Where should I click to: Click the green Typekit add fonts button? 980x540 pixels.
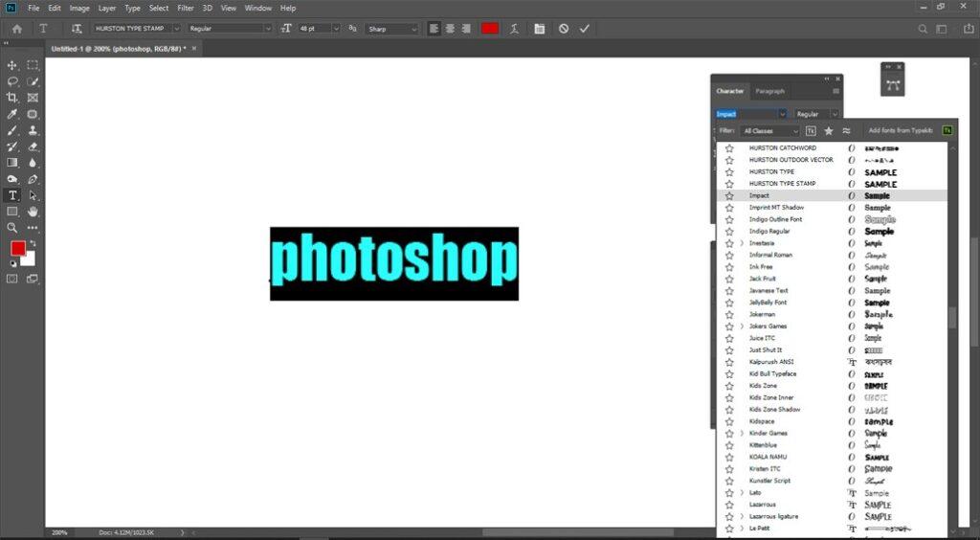point(947,130)
